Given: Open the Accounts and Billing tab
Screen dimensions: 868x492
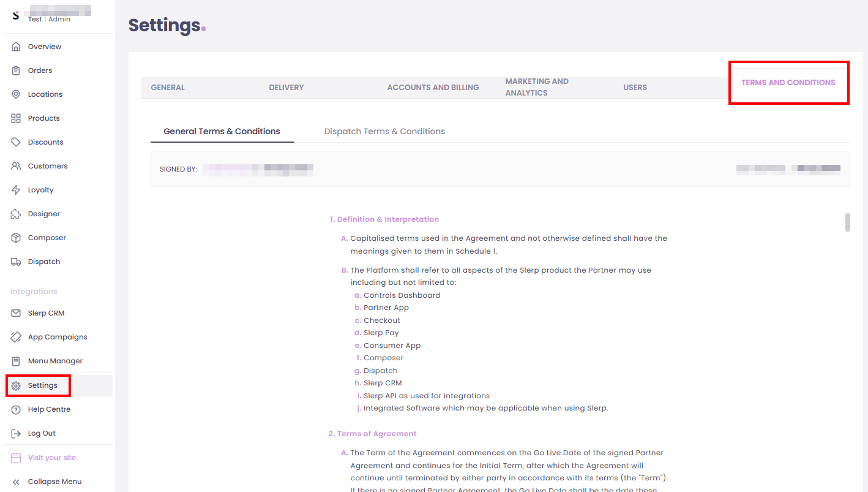Looking at the screenshot, I should [433, 88].
